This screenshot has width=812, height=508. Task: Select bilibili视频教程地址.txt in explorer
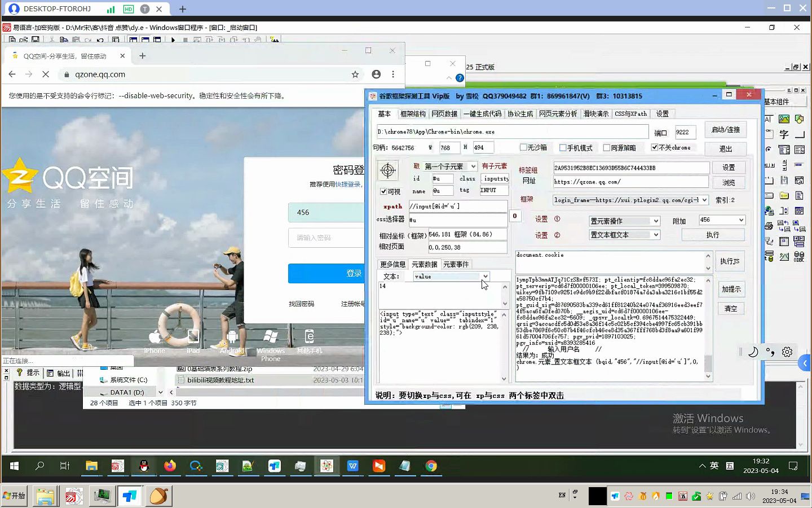(x=220, y=380)
